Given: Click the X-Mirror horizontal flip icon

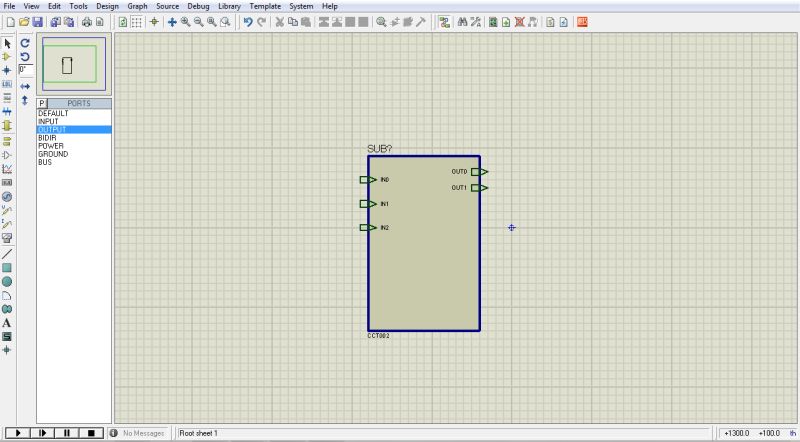Looking at the screenshot, I should tap(25, 86).
